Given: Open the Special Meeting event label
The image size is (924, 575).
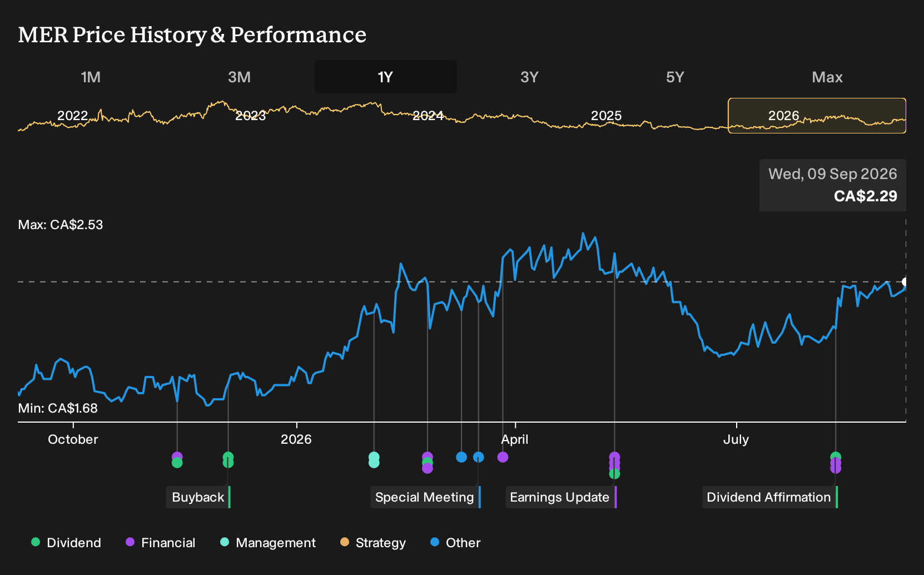Looking at the screenshot, I should [425, 497].
